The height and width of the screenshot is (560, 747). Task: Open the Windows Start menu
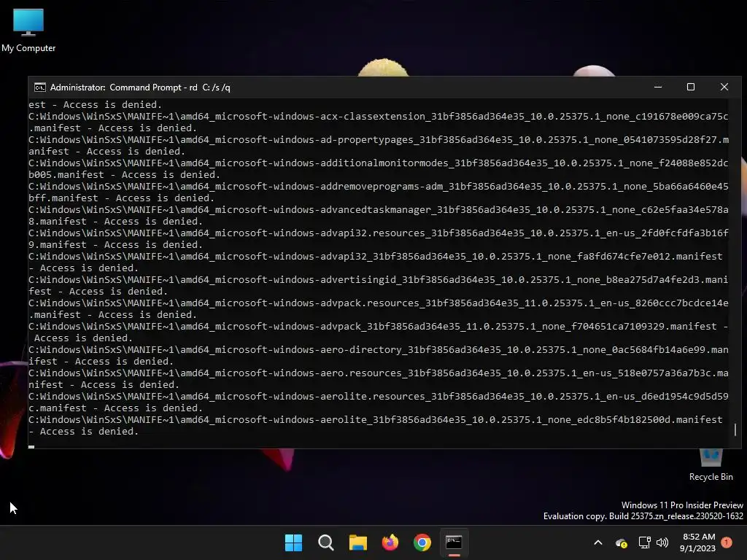(x=293, y=542)
